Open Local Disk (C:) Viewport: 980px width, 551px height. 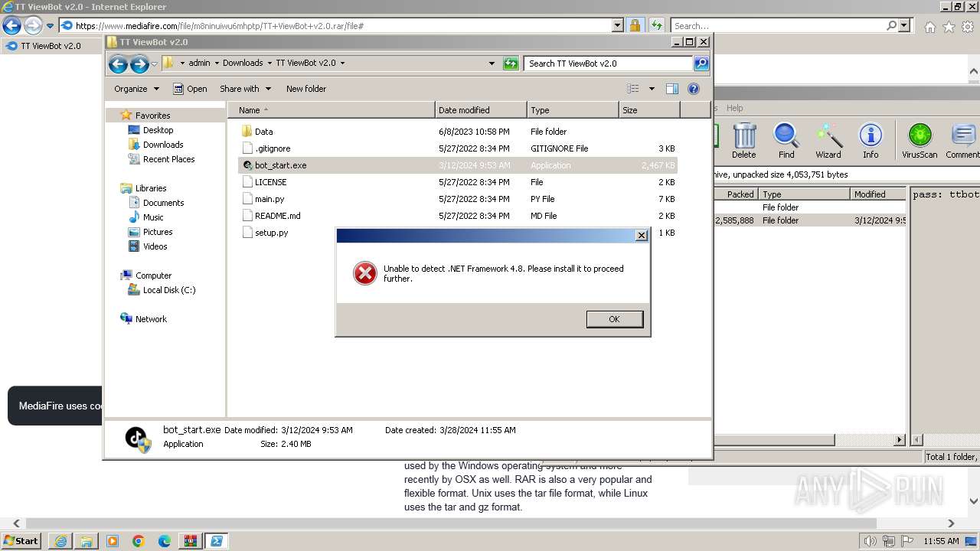(168, 290)
